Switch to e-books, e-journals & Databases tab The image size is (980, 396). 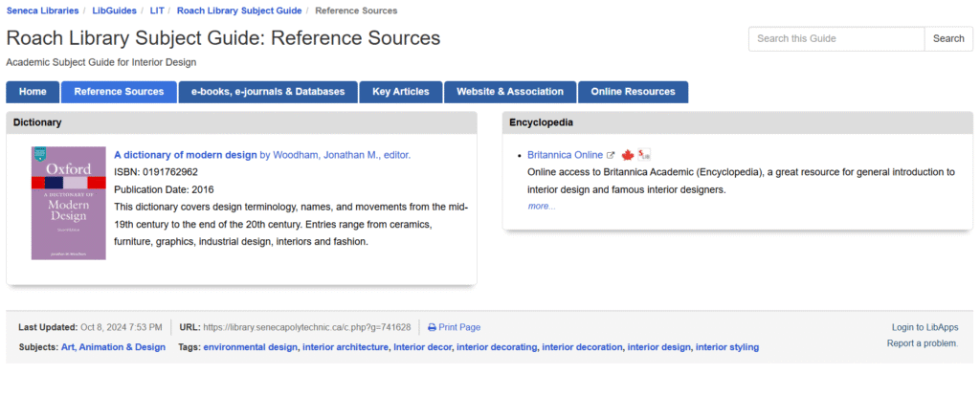pos(268,92)
